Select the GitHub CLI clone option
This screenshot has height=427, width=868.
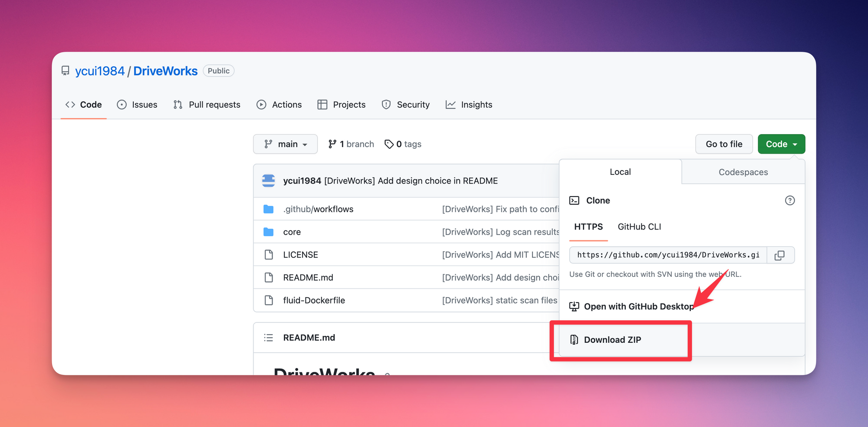639,227
